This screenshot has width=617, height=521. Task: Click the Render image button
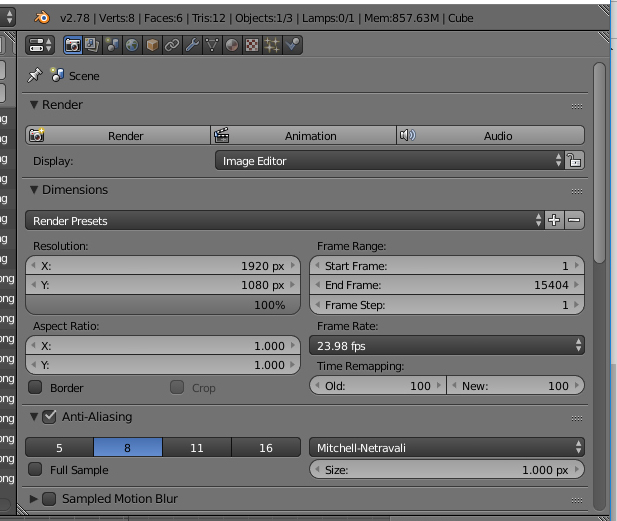(118, 135)
